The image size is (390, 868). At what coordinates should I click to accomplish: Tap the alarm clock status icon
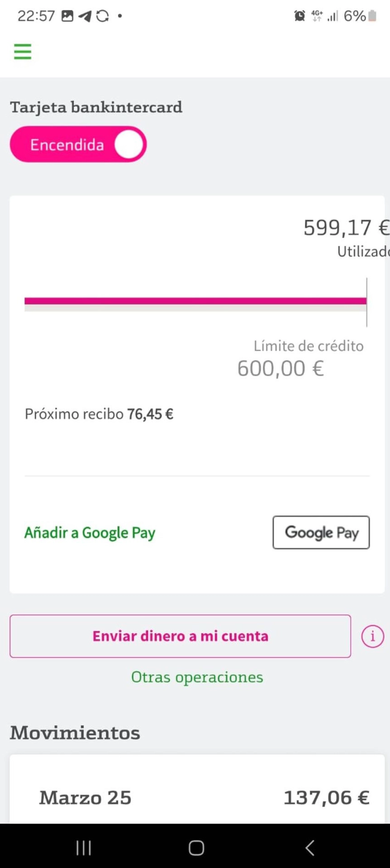[300, 16]
